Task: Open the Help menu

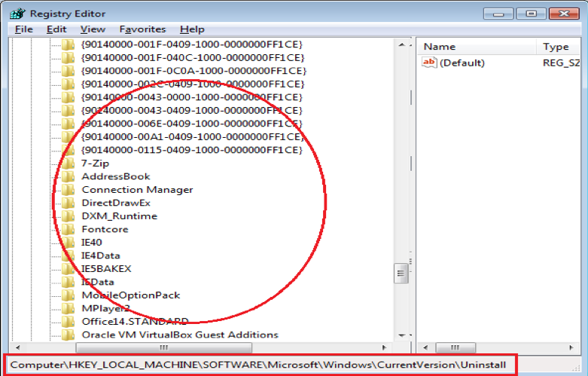Action: click(192, 29)
